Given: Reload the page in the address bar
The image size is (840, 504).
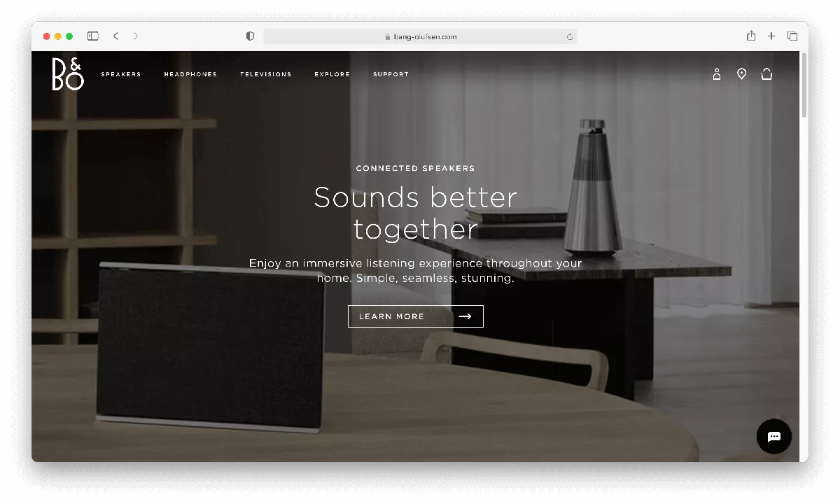Looking at the screenshot, I should coord(569,36).
